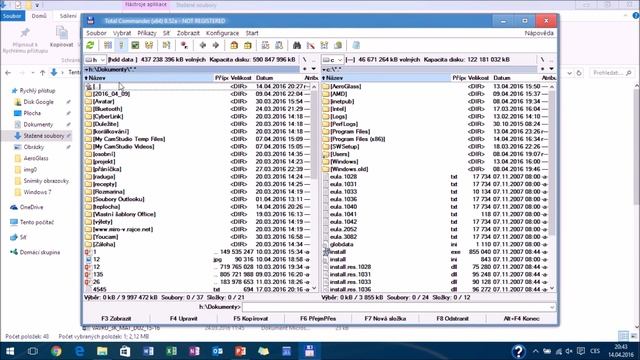Open the Synchronize directories icon
The width and height of the screenshot is (640, 360).
tap(324, 45)
